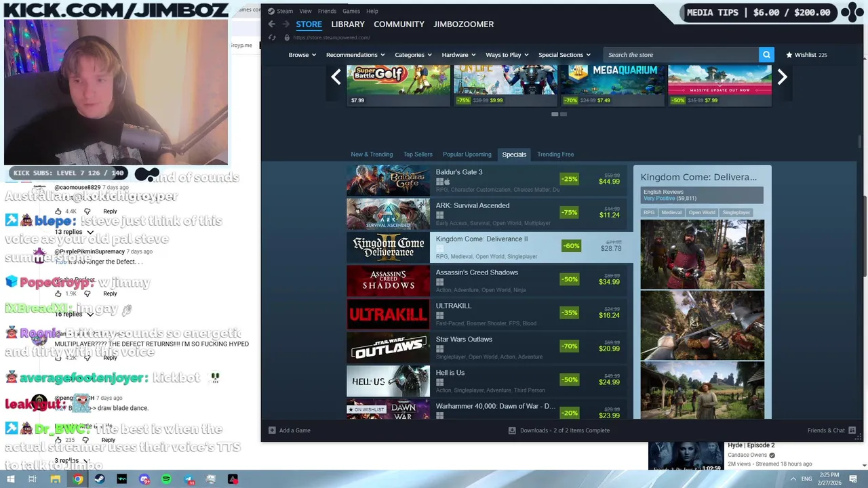This screenshot has height=488, width=868.
Task: Select the New & Trending tab
Action: 372,155
